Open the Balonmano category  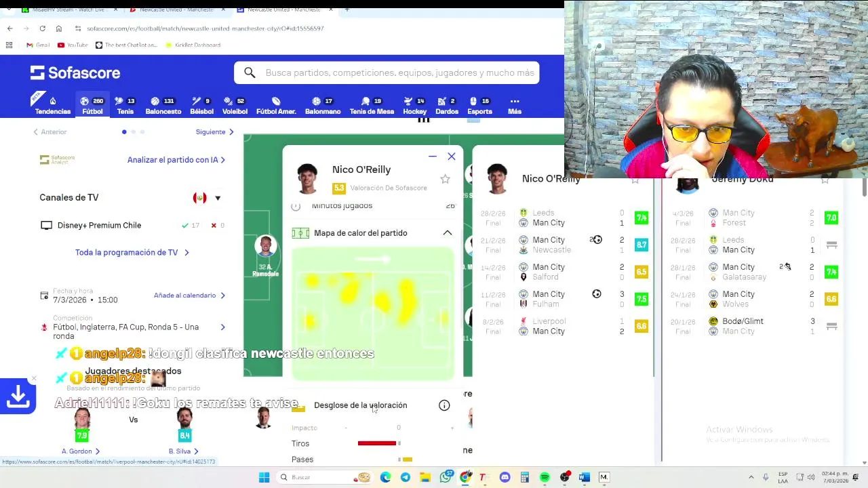click(322, 105)
